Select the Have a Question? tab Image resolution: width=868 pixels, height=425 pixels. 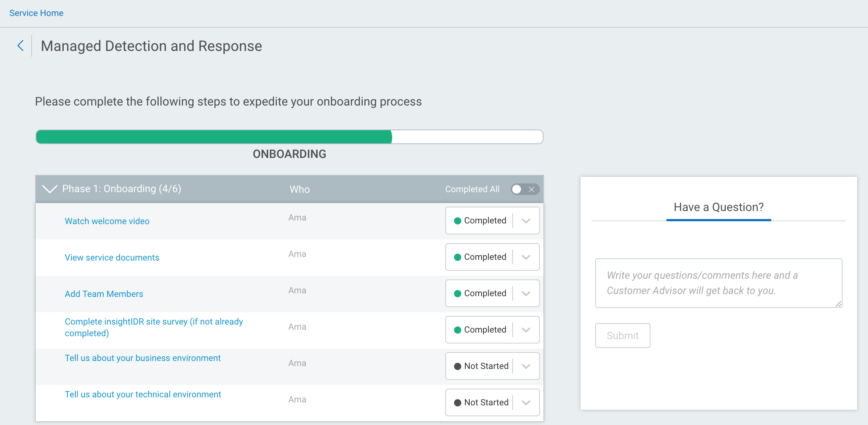click(718, 207)
